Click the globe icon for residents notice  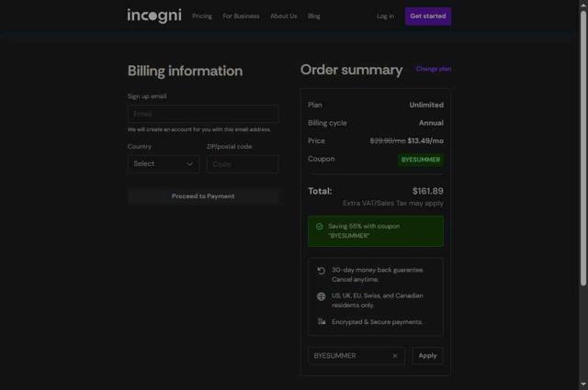point(321,296)
